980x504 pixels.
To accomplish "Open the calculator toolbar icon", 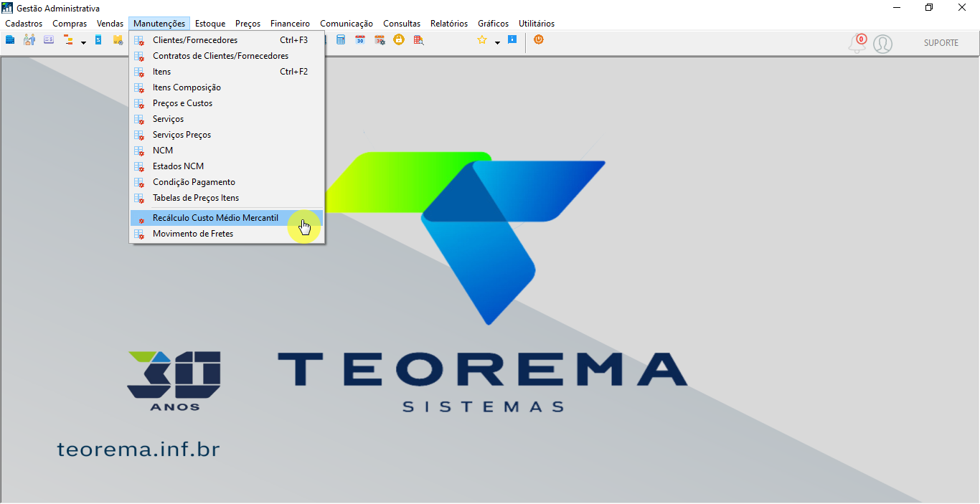I will coord(341,40).
